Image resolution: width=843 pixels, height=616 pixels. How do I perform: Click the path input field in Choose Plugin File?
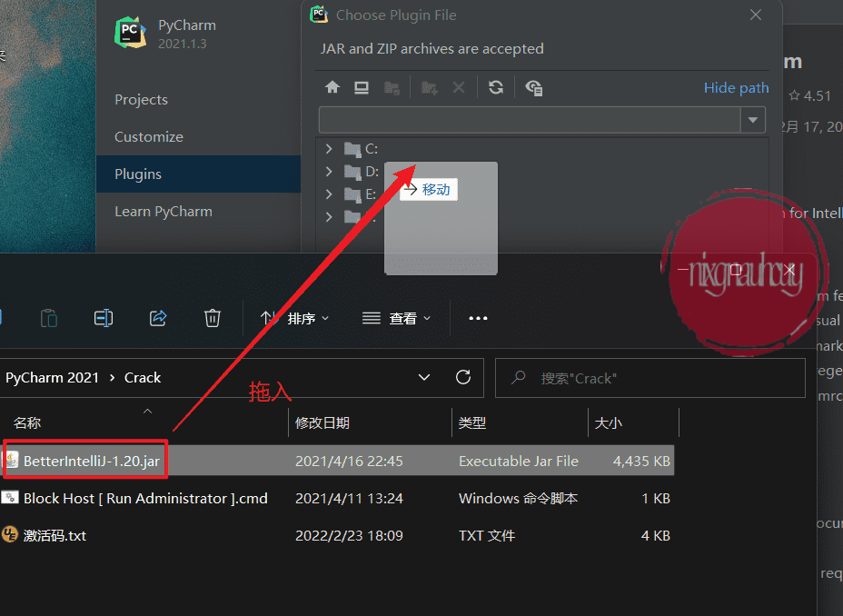(x=530, y=120)
